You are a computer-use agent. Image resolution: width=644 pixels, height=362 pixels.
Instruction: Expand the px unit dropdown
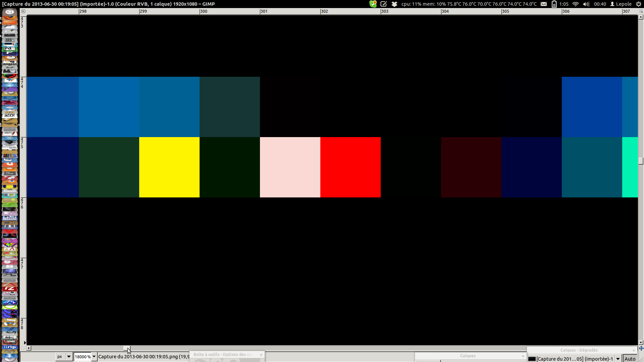click(69, 357)
